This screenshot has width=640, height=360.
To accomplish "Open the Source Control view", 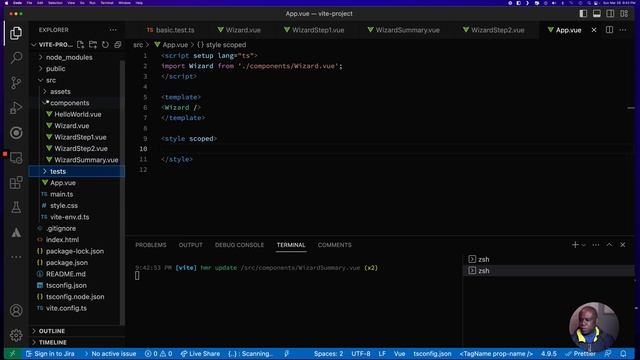I will pos(16,82).
